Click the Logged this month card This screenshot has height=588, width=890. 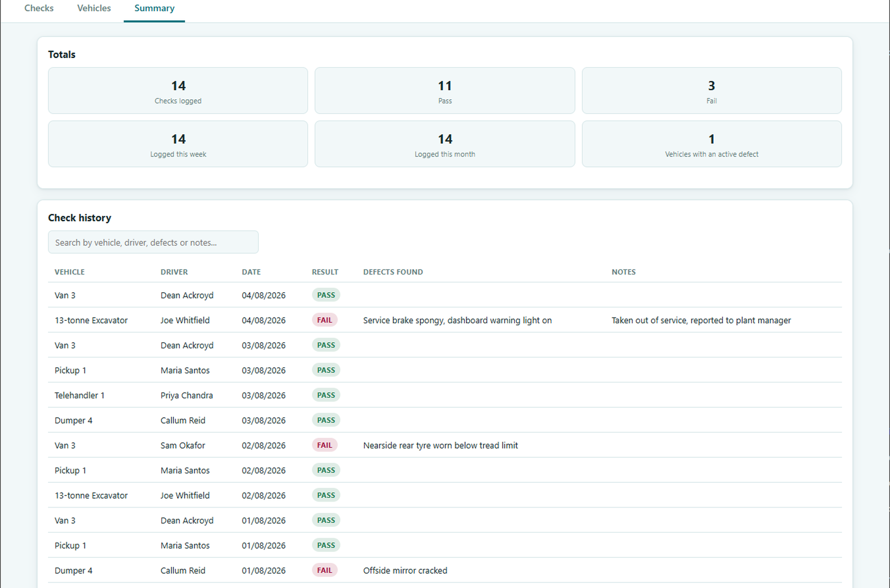click(x=445, y=144)
